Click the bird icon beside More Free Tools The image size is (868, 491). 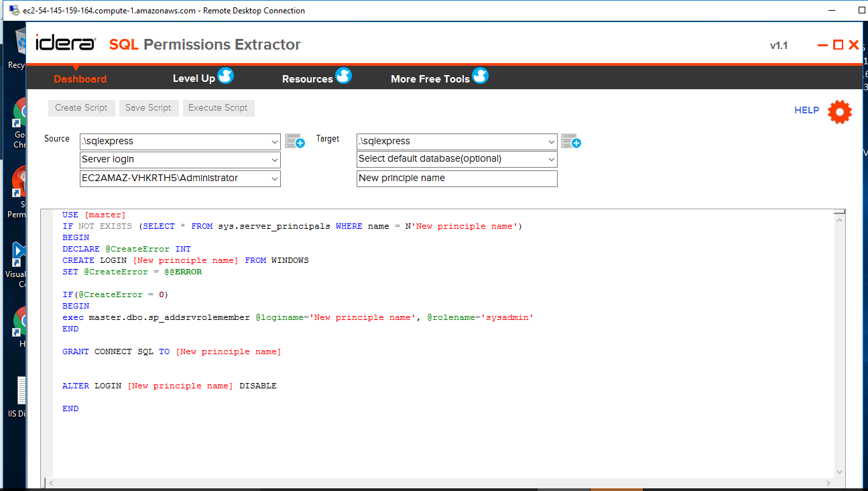pyautogui.click(x=480, y=76)
